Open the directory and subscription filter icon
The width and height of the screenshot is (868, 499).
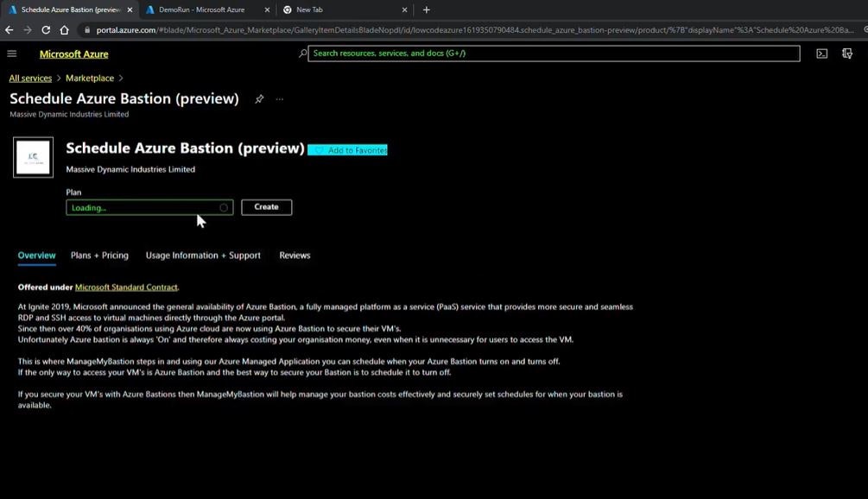[x=847, y=54]
